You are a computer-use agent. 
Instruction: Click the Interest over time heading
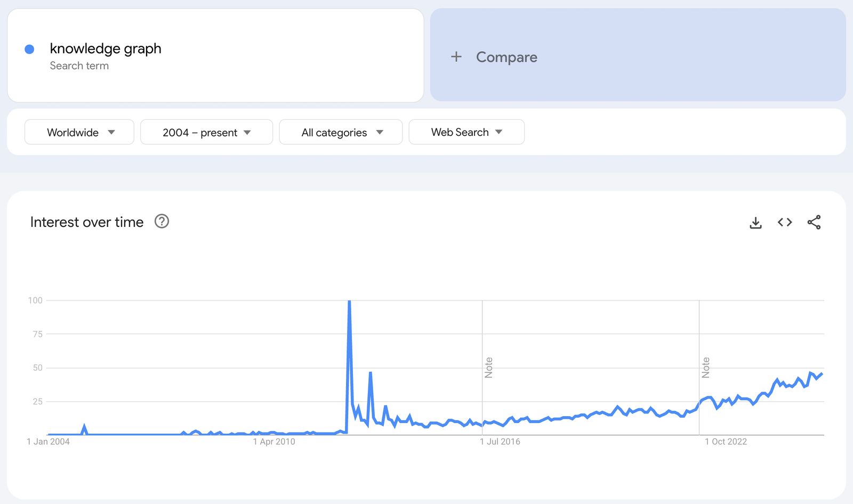coord(87,222)
